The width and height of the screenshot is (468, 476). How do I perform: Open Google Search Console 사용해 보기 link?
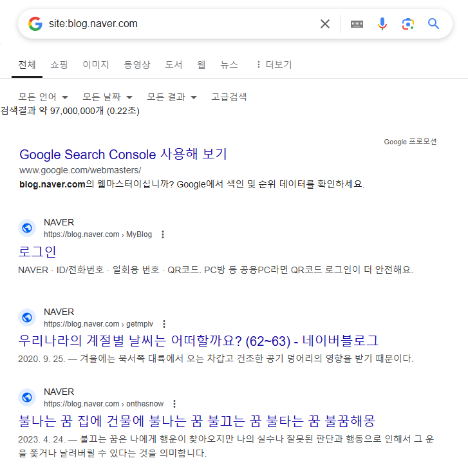[123, 154]
